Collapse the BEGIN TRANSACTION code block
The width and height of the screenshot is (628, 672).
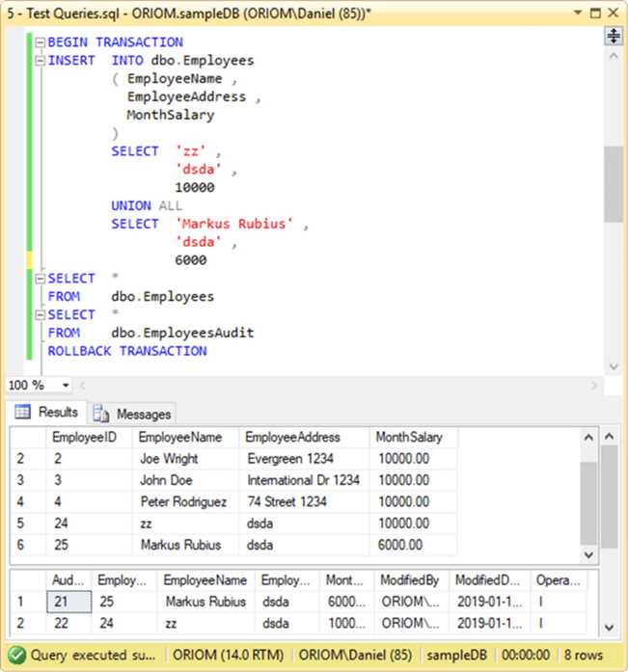[x=40, y=42]
